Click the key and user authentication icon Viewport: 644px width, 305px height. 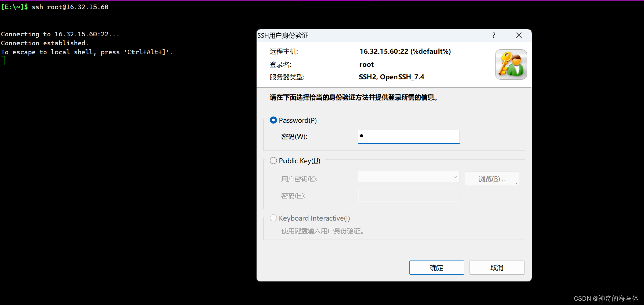[x=511, y=65]
